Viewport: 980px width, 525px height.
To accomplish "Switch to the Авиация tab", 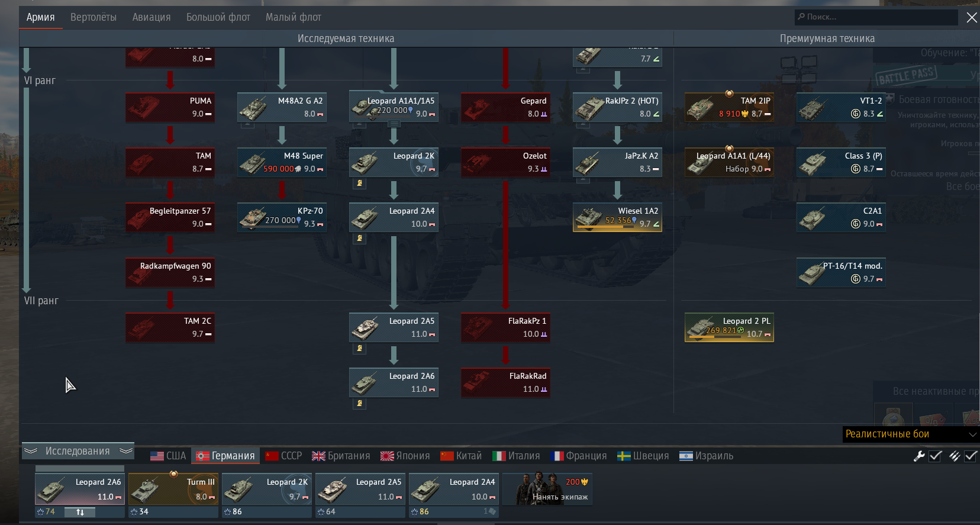I will point(151,17).
